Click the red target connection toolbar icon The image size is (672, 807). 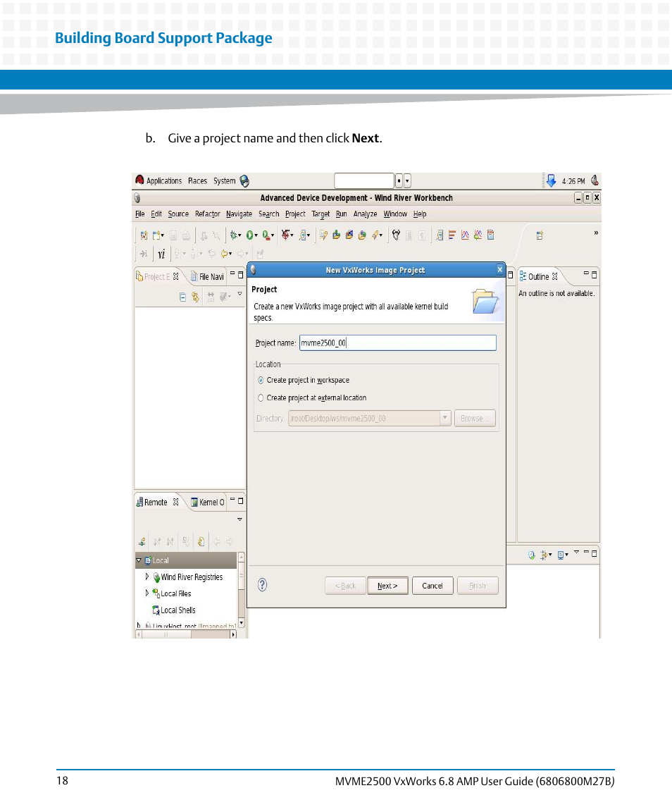(x=285, y=235)
